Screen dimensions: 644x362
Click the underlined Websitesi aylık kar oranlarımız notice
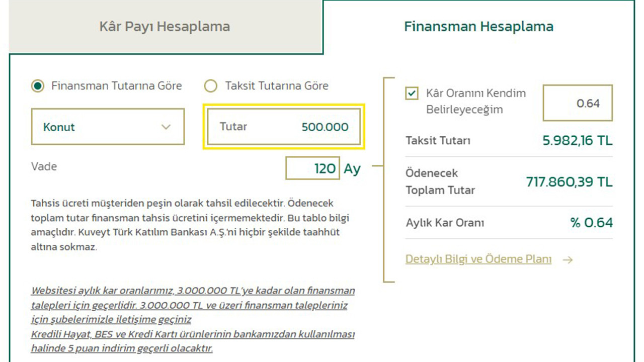coord(193,305)
